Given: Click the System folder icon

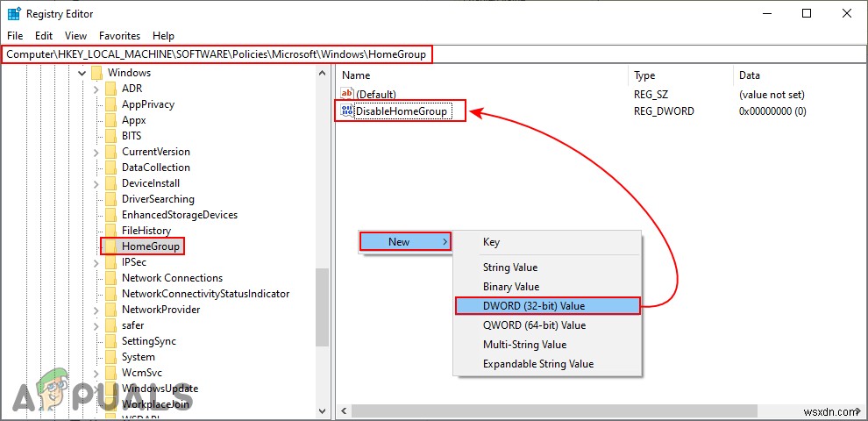Looking at the screenshot, I should [112, 357].
